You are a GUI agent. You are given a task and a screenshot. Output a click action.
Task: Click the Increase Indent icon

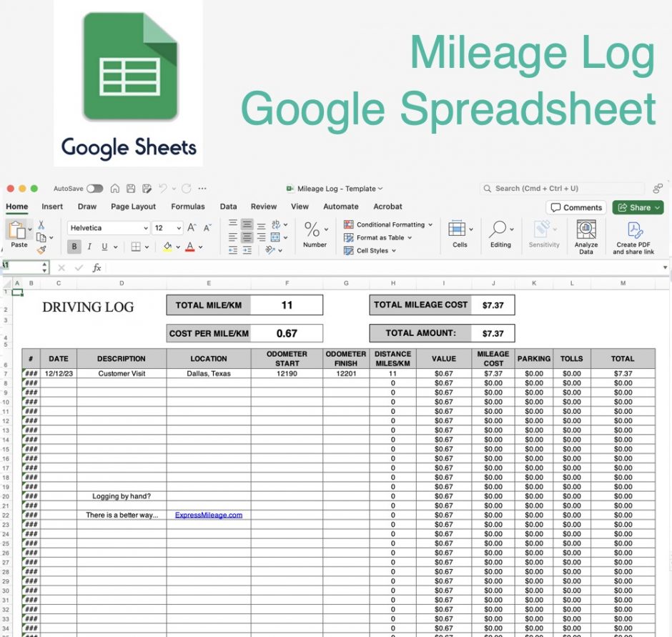click(247, 250)
